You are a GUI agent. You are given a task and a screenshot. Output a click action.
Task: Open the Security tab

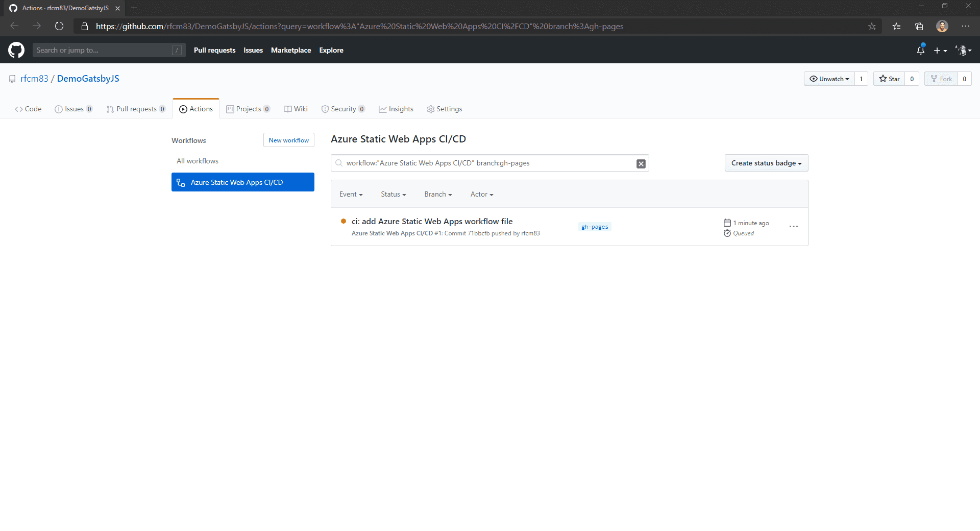click(343, 109)
